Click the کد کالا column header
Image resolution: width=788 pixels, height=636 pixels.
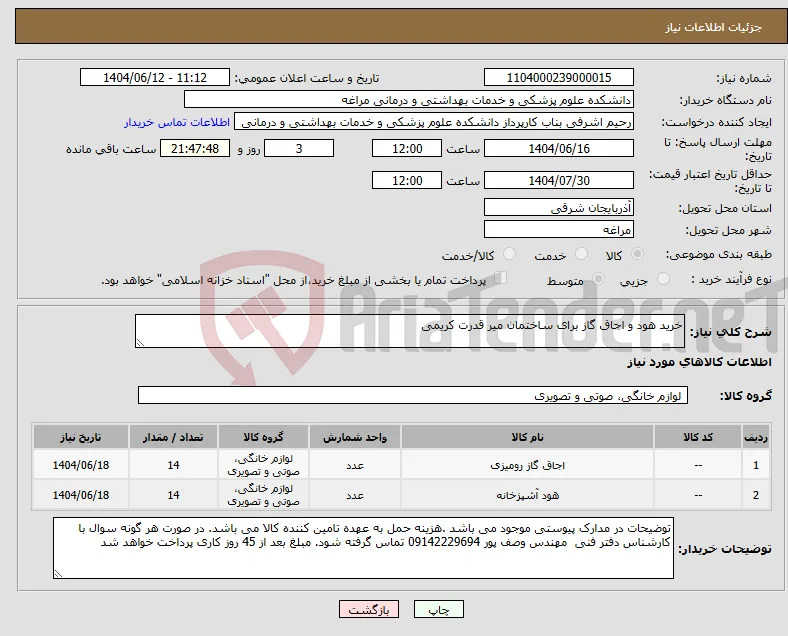[x=698, y=437]
